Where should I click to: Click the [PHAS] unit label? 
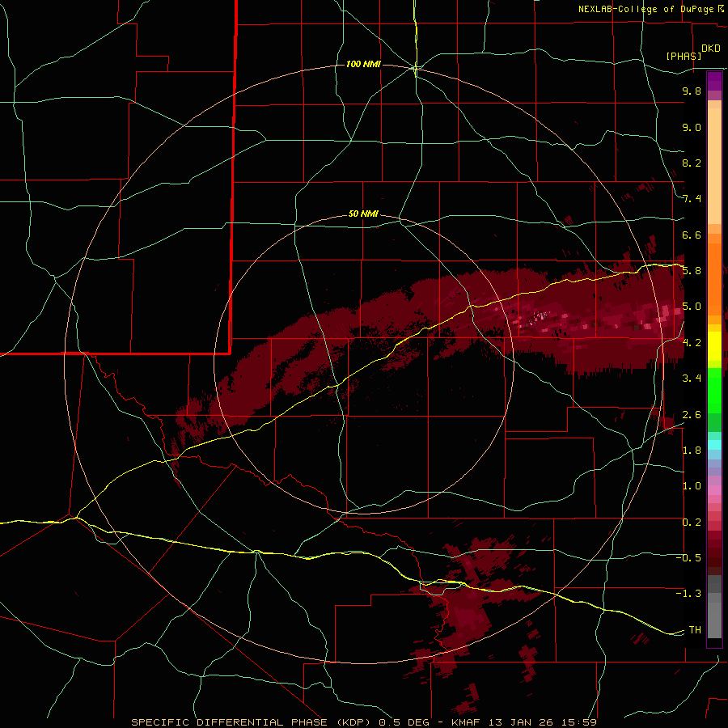[x=684, y=56]
